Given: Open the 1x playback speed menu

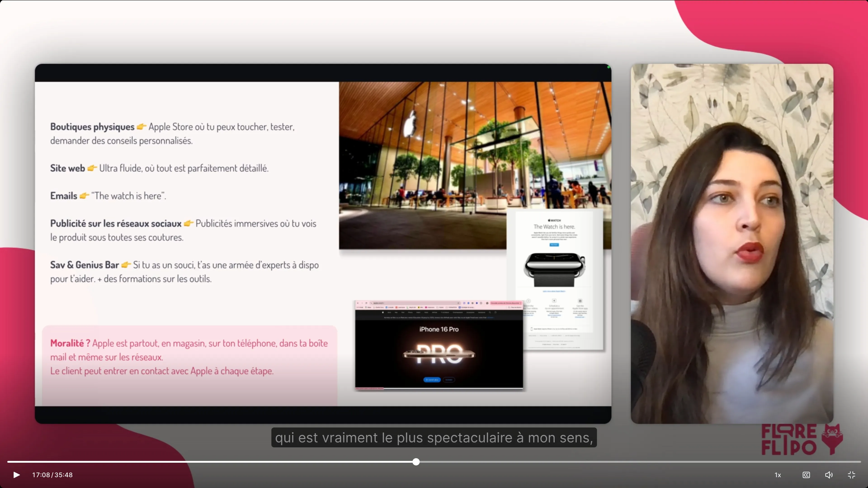Looking at the screenshot, I should tap(778, 475).
